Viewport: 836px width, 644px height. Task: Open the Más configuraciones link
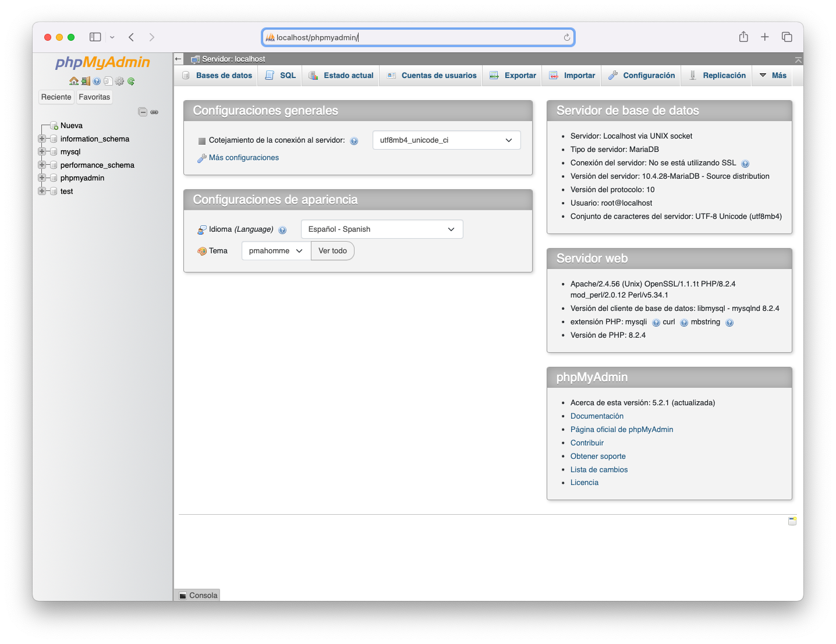pos(243,158)
